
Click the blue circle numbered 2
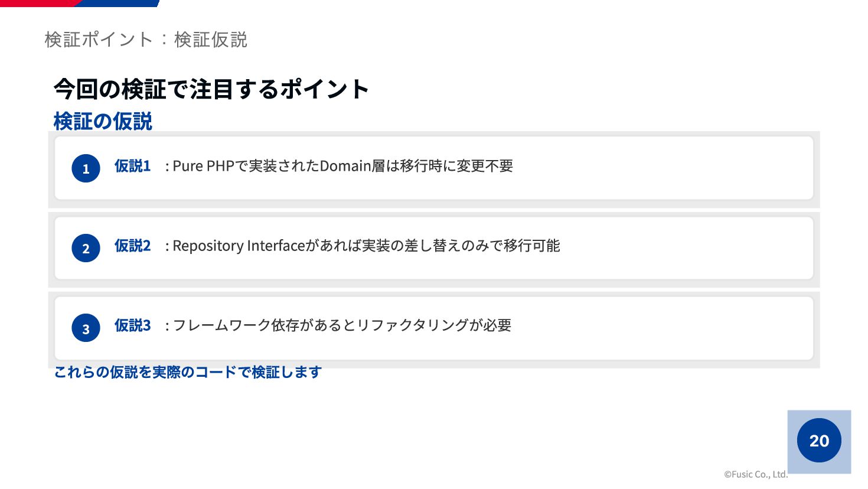click(86, 248)
